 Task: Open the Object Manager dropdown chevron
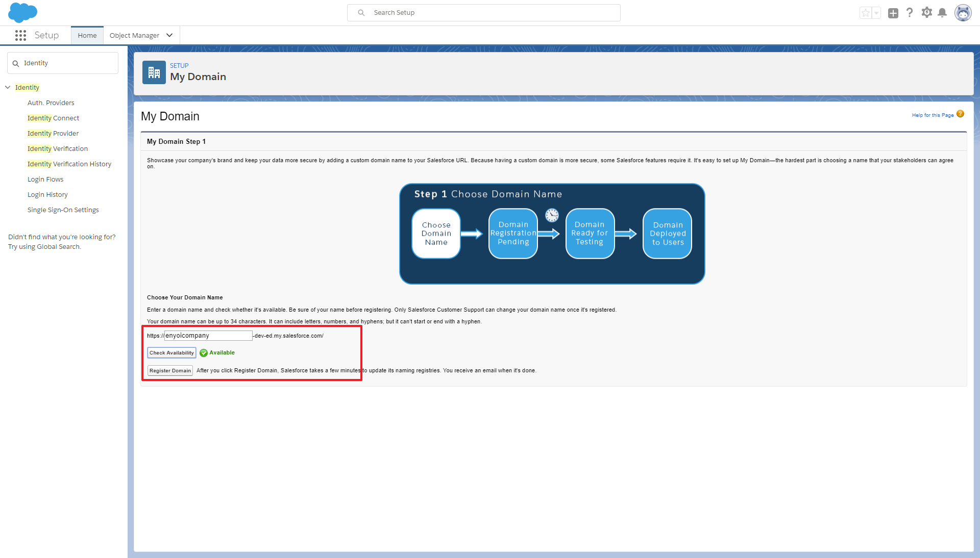pyautogui.click(x=169, y=35)
